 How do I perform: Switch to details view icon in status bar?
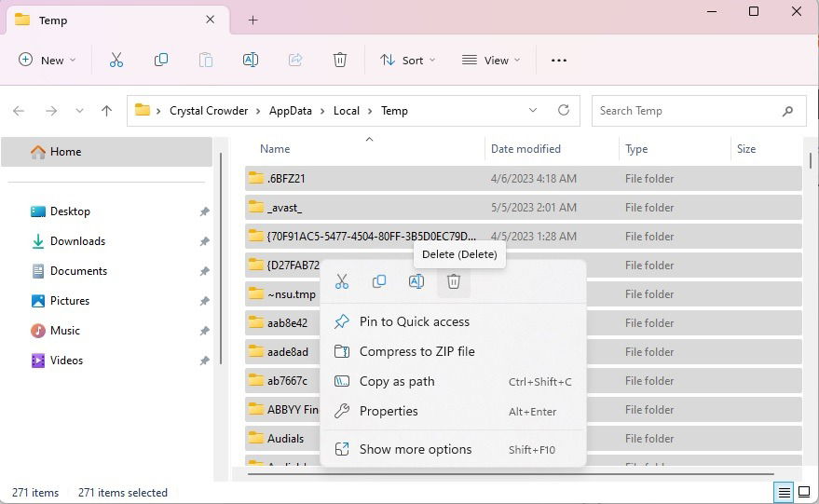coord(784,492)
